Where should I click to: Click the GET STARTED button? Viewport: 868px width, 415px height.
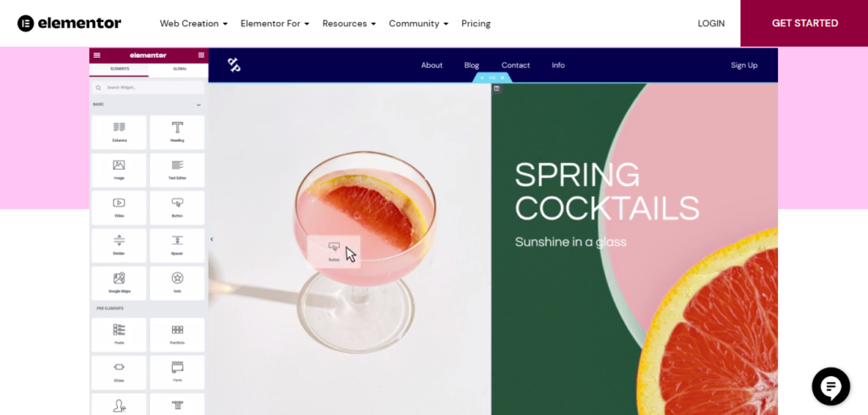point(804,23)
